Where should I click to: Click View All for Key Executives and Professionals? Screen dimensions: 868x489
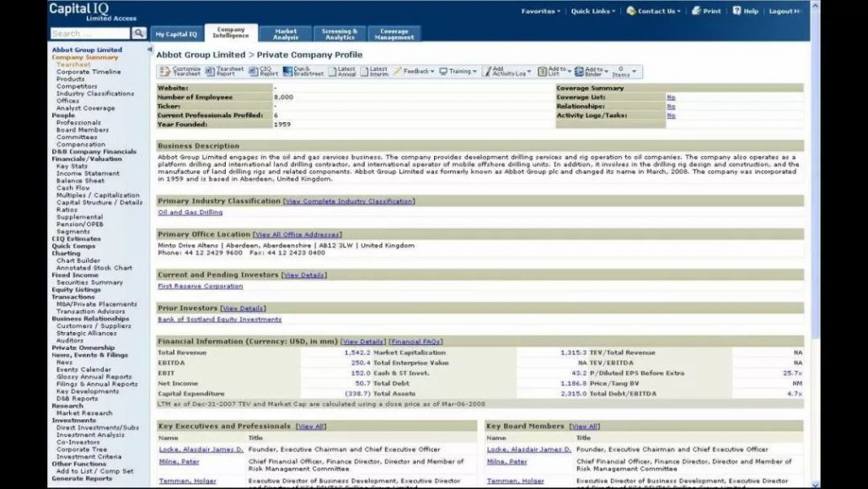point(311,427)
